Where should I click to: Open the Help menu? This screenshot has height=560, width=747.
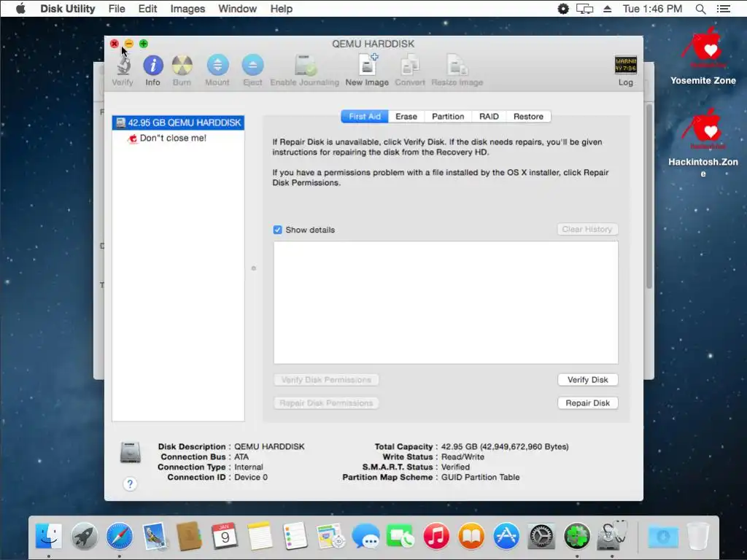pos(282,9)
